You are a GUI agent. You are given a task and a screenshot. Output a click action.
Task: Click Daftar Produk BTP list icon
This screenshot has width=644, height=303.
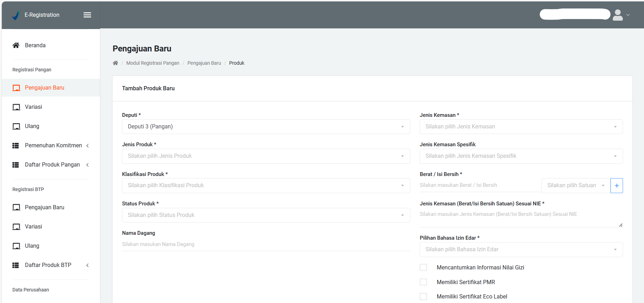click(16, 265)
